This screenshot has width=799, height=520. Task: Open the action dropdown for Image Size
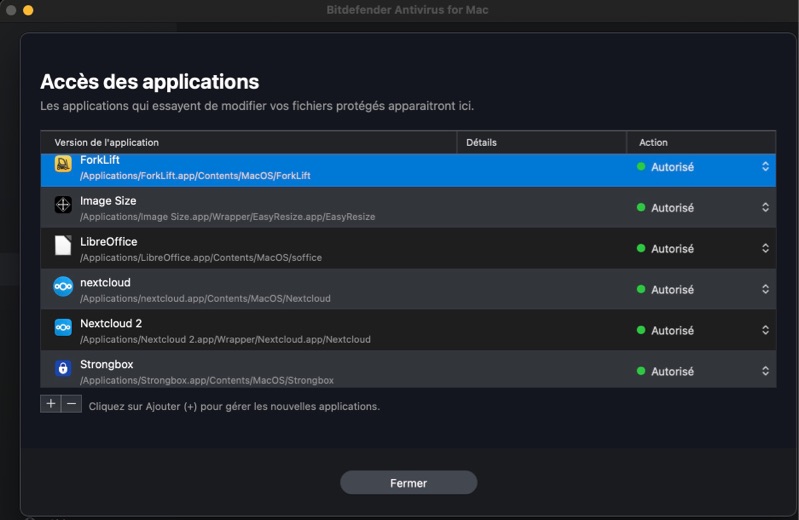[765, 208]
